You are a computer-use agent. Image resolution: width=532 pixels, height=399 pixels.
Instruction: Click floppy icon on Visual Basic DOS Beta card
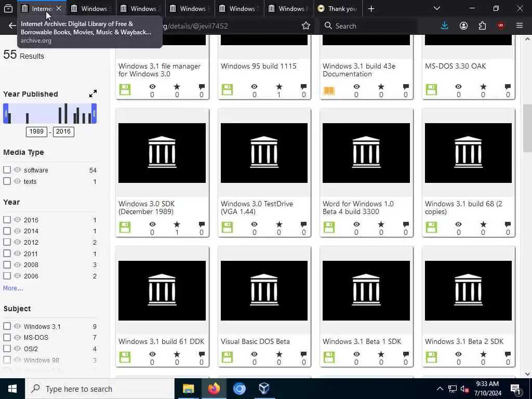[x=227, y=357]
